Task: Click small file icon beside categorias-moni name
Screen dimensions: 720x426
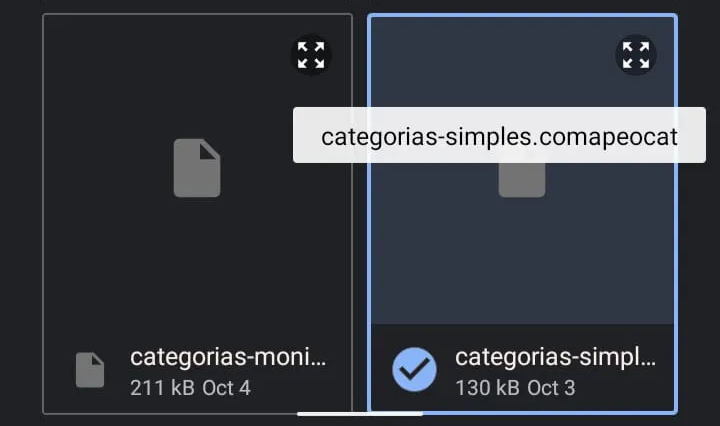Action: [90, 370]
